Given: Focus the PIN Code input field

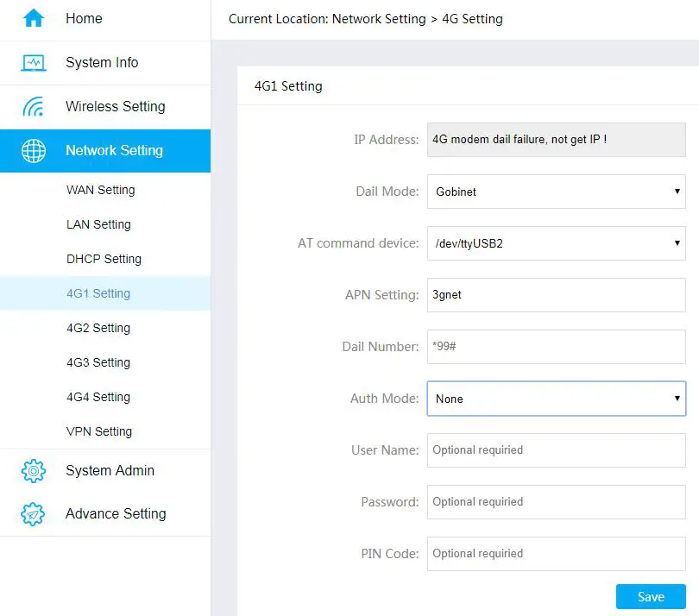Looking at the screenshot, I should (556, 554).
